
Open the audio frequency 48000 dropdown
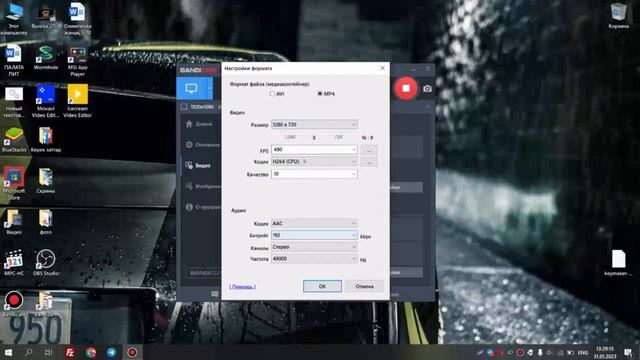click(314, 259)
